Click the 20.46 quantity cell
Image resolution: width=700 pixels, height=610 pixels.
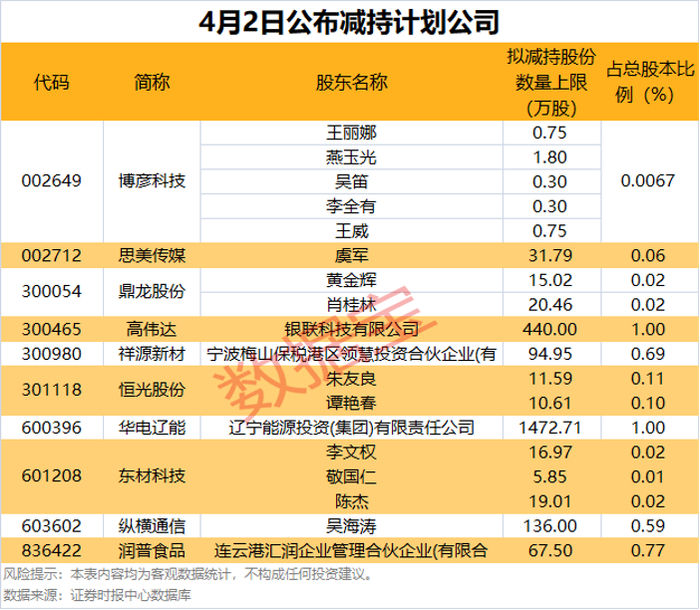tap(550, 305)
